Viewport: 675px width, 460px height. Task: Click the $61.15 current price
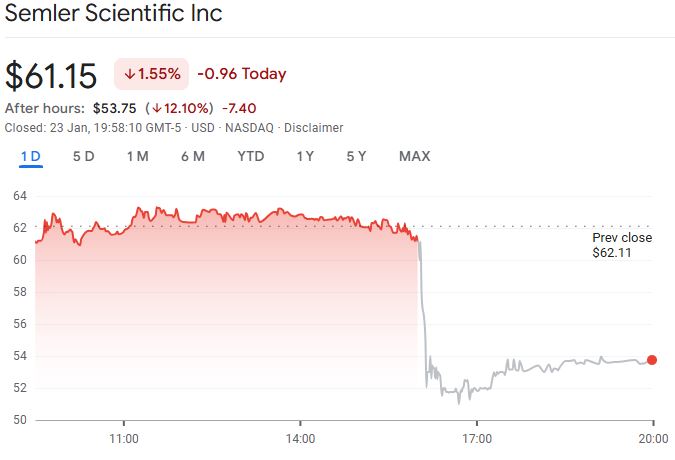[51, 75]
